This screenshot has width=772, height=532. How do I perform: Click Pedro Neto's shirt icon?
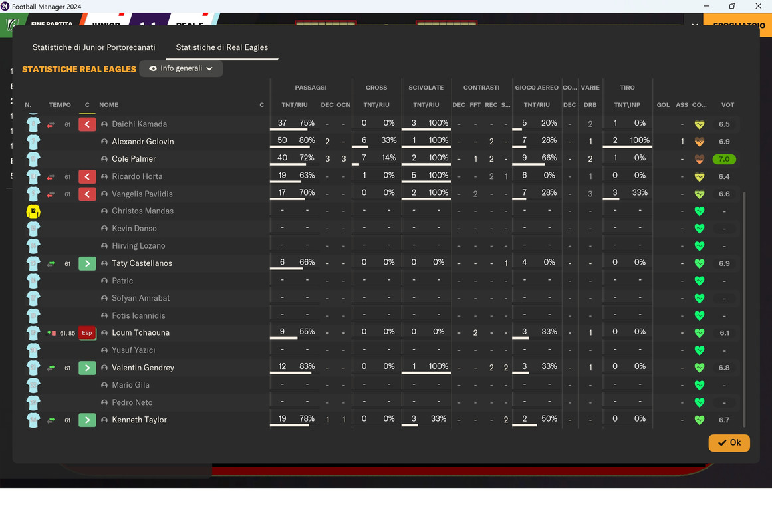click(x=33, y=402)
